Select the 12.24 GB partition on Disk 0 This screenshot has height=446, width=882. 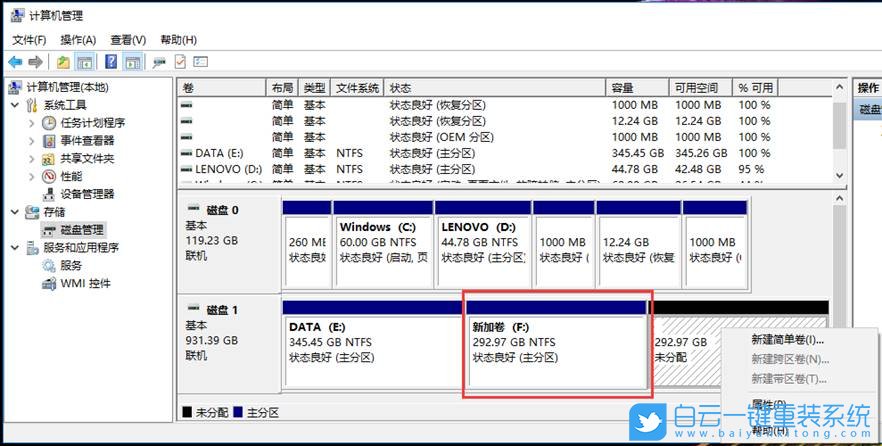pyautogui.click(x=638, y=245)
